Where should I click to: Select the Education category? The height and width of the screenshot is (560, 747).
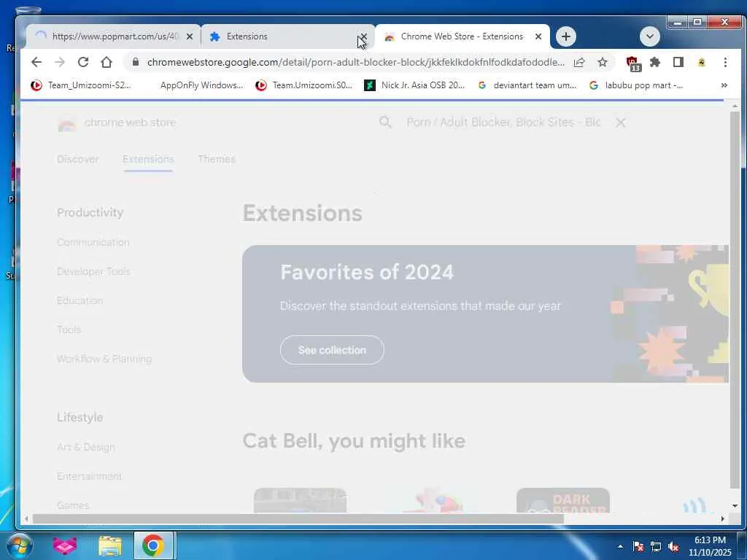[80, 300]
